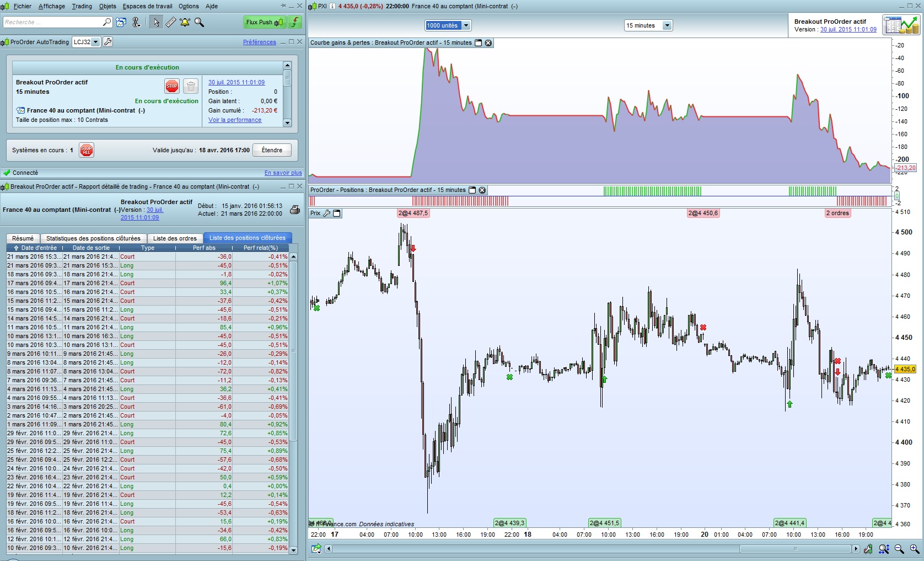Delete the Breakout ProOrder system (trash icon)
This screenshot has width=924, height=561.
pyautogui.click(x=190, y=86)
